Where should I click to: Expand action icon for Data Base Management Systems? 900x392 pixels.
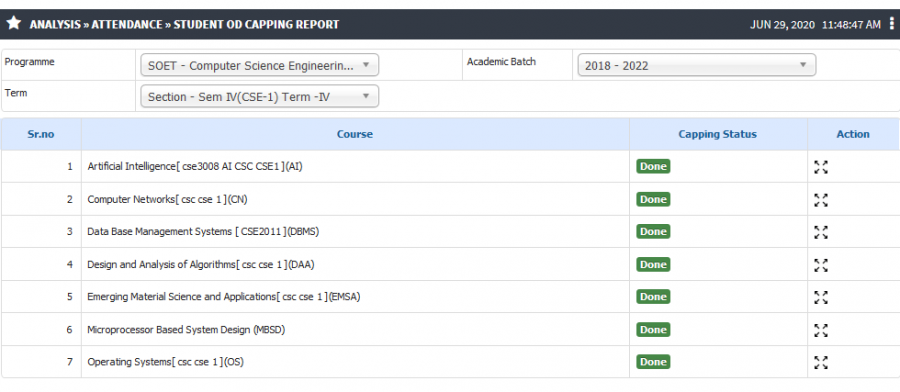pyautogui.click(x=821, y=232)
